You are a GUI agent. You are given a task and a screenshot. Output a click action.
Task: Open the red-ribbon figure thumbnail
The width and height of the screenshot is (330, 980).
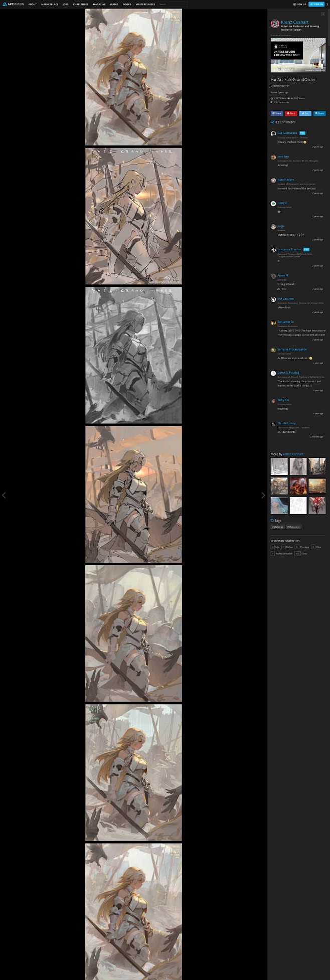coord(317,505)
